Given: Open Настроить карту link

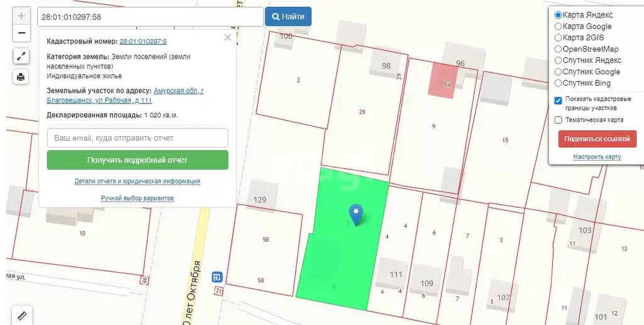Looking at the screenshot, I should pyautogui.click(x=597, y=157).
